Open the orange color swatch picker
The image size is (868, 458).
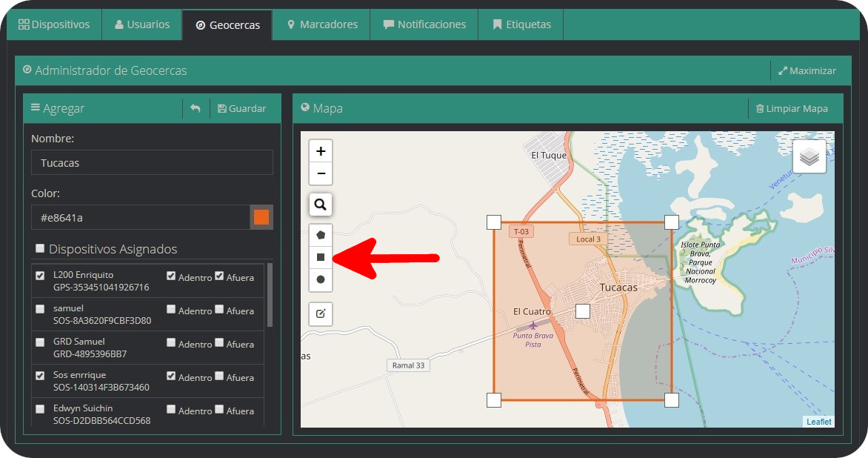pyautogui.click(x=261, y=217)
